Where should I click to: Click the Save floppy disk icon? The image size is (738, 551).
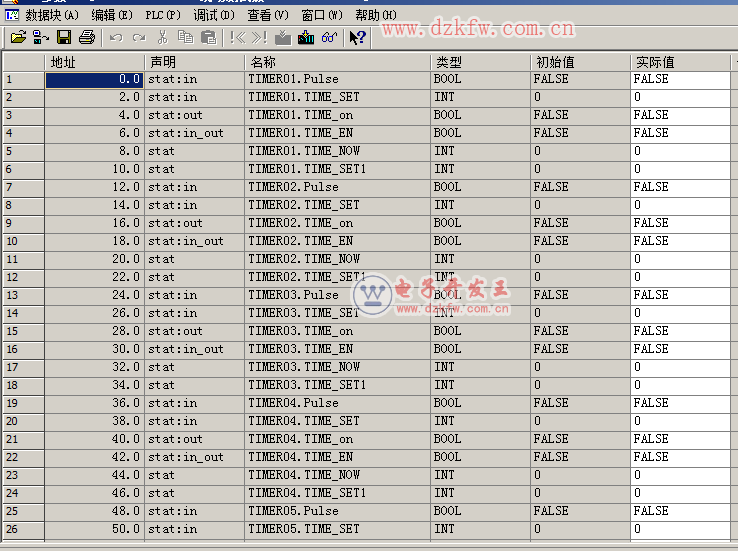pyautogui.click(x=64, y=38)
